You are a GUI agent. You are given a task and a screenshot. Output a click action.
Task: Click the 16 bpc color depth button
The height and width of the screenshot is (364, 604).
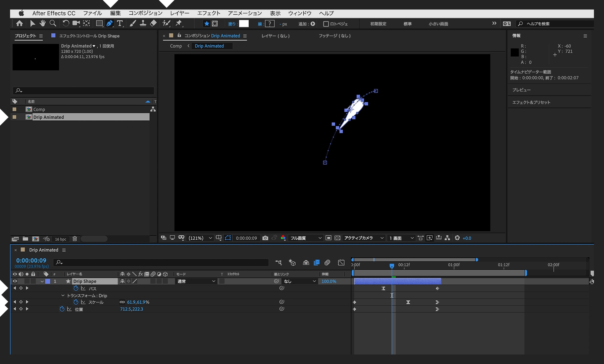[60, 239]
